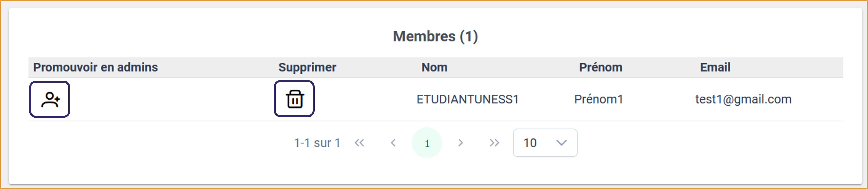This screenshot has height=189, width=868.
Task: Click the Membres (1) heading
Action: coord(435,36)
